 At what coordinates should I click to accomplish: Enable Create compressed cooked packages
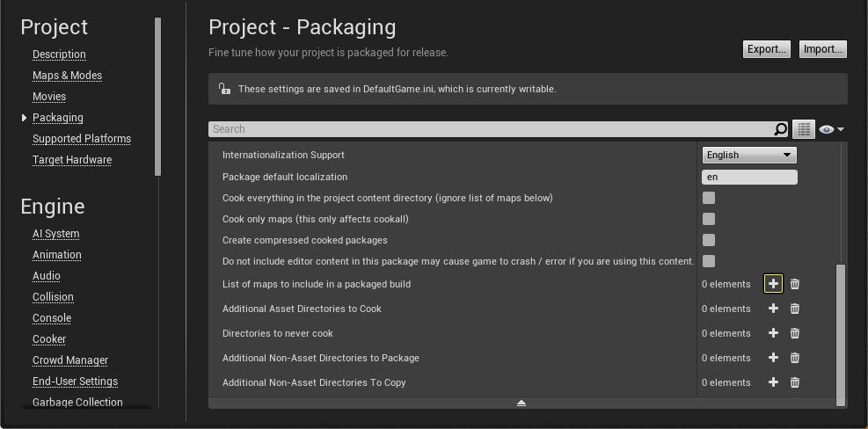pyautogui.click(x=709, y=240)
